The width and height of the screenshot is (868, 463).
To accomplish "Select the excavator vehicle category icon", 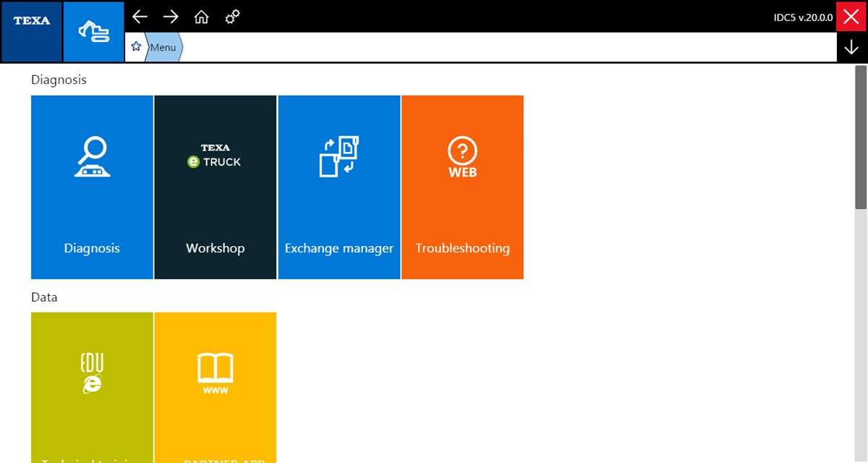I will point(93,31).
